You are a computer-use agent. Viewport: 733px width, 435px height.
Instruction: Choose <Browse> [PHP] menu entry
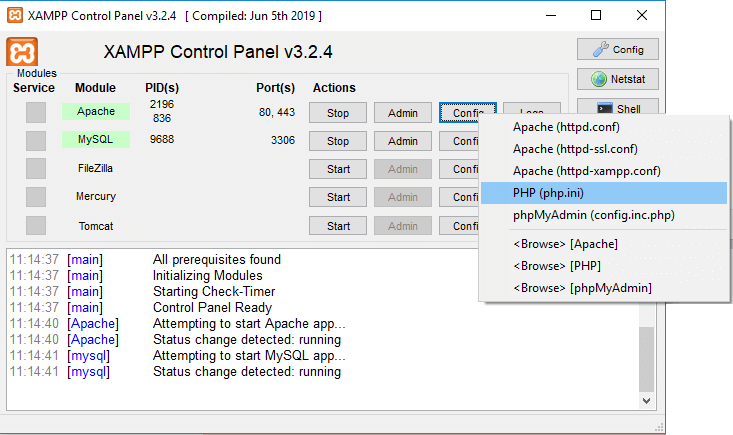click(558, 266)
